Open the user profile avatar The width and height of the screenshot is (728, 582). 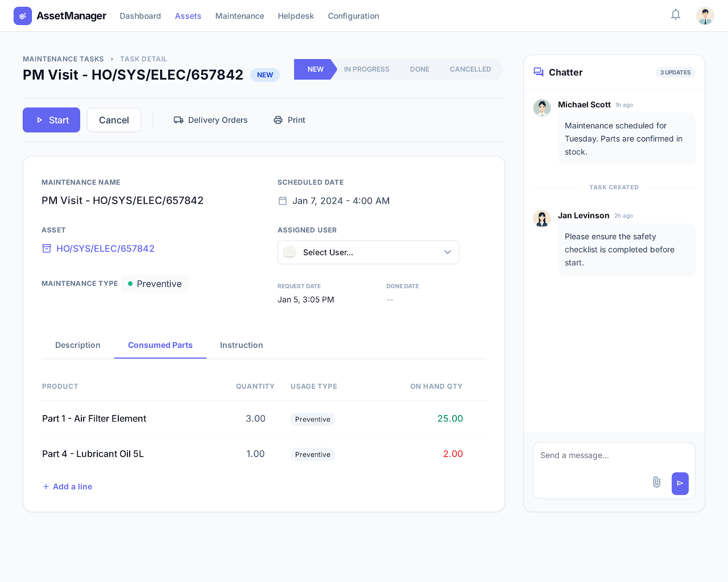click(705, 16)
